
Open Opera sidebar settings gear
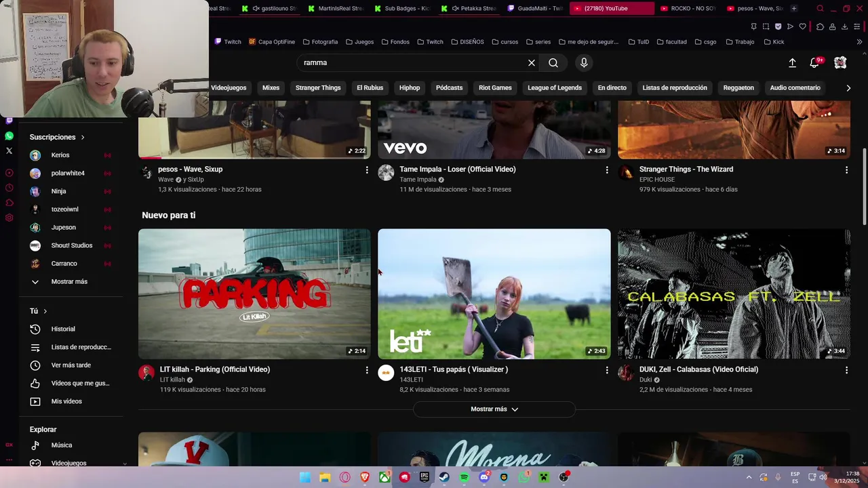(9, 218)
